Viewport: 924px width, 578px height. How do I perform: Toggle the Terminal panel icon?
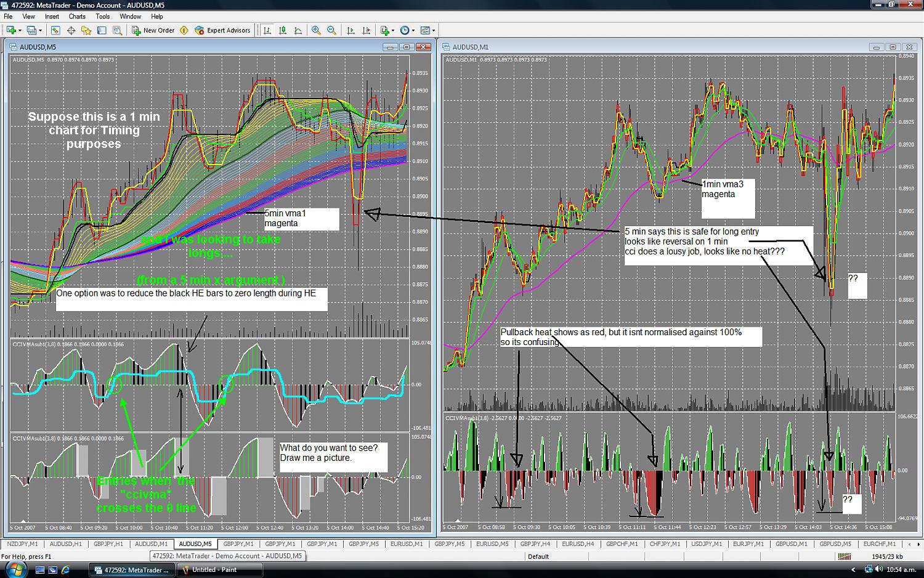pyautogui.click(x=102, y=30)
